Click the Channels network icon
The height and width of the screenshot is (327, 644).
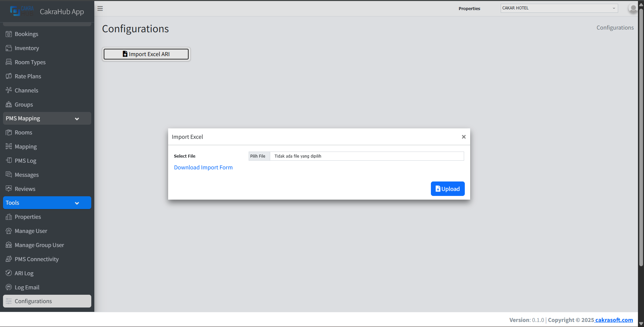tap(9, 90)
